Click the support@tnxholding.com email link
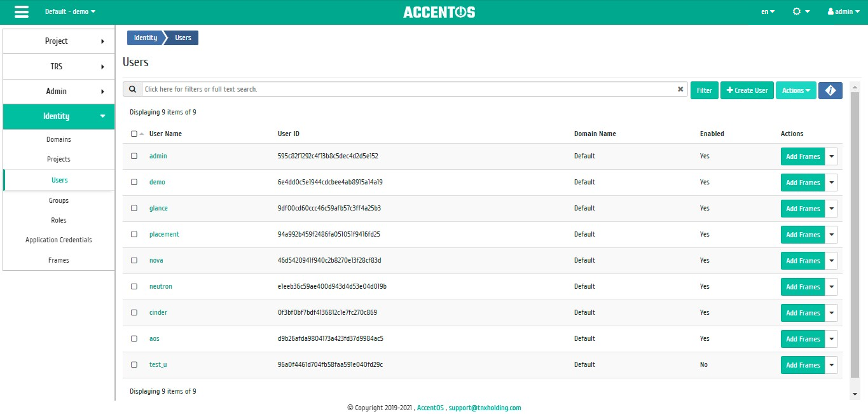 [x=485, y=408]
